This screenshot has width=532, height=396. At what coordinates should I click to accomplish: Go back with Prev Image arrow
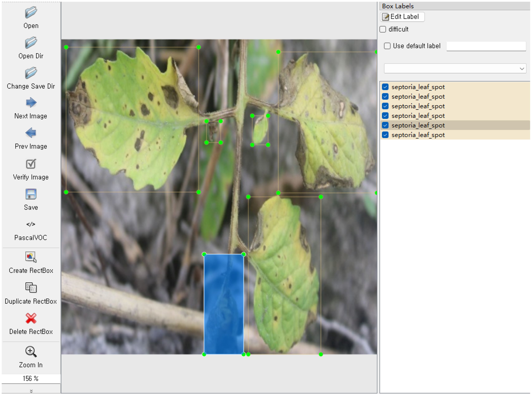pyautogui.click(x=31, y=133)
